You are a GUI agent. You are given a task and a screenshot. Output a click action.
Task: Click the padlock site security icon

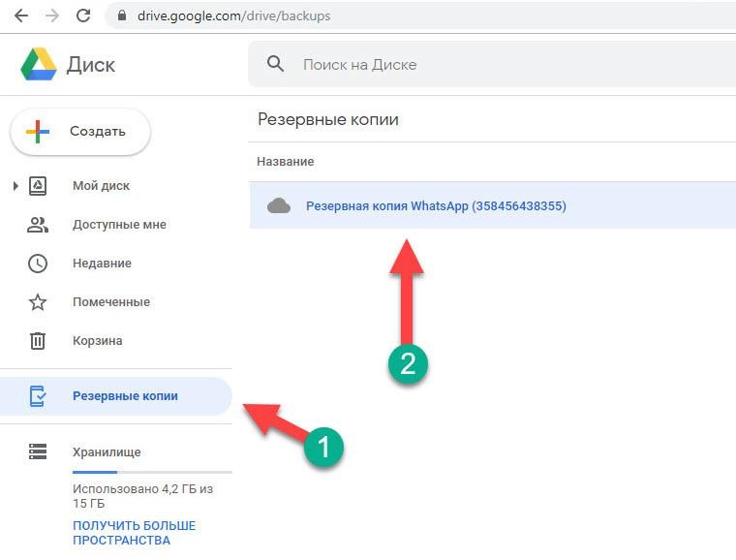122,16
